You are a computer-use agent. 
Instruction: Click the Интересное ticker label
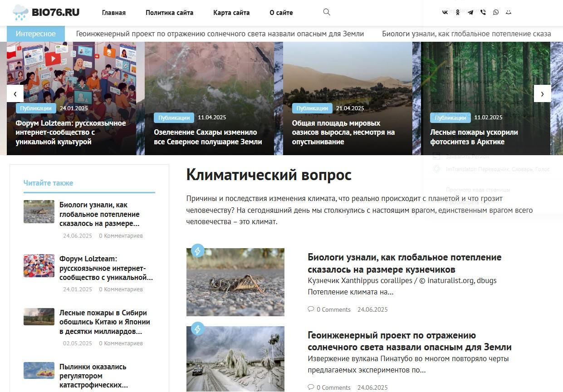36,34
